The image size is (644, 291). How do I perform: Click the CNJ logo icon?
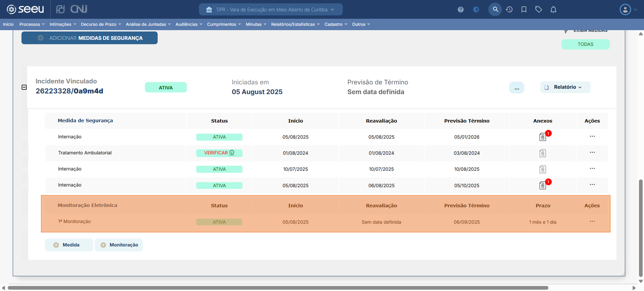coord(79,9)
